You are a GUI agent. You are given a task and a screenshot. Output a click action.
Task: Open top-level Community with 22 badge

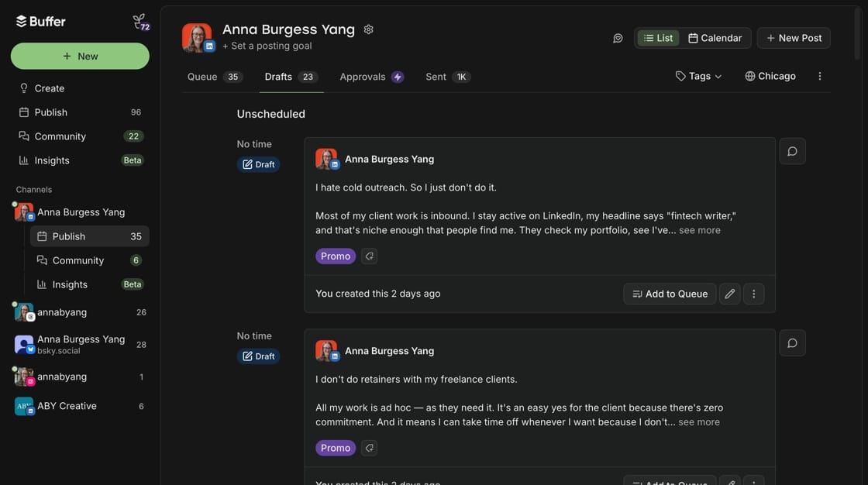click(x=80, y=136)
